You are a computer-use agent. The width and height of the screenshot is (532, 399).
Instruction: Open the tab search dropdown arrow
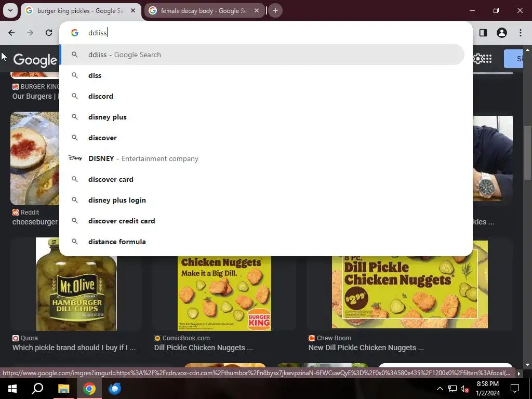[10, 10]
